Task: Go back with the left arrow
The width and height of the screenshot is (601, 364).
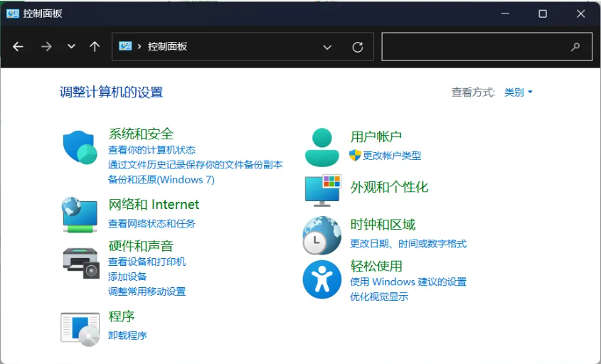Action: pyautogui.click(x=18, y=47)
